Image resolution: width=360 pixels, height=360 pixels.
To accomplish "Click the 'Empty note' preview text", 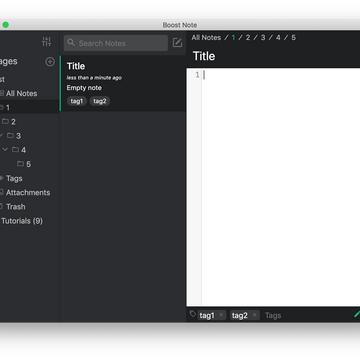I will (84, 88).
